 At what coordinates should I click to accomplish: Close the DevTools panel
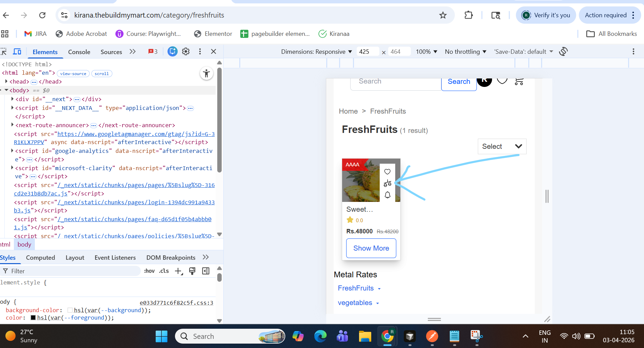[x=214, y=51]
